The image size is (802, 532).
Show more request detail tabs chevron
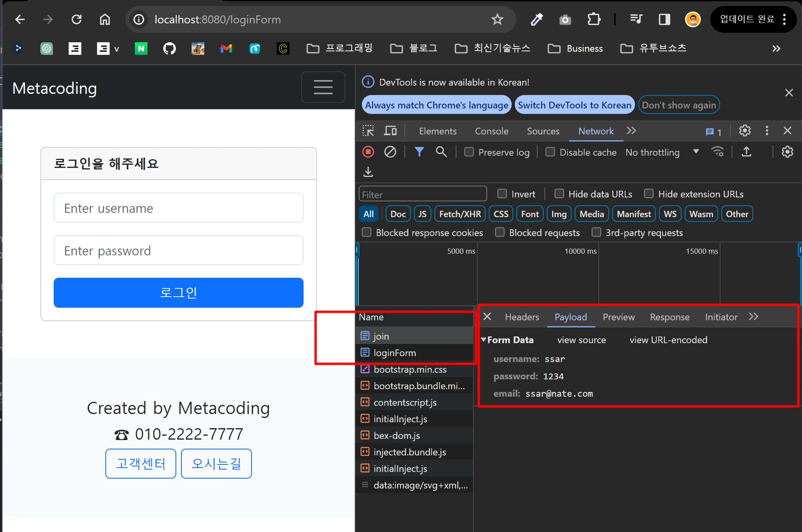753,317
